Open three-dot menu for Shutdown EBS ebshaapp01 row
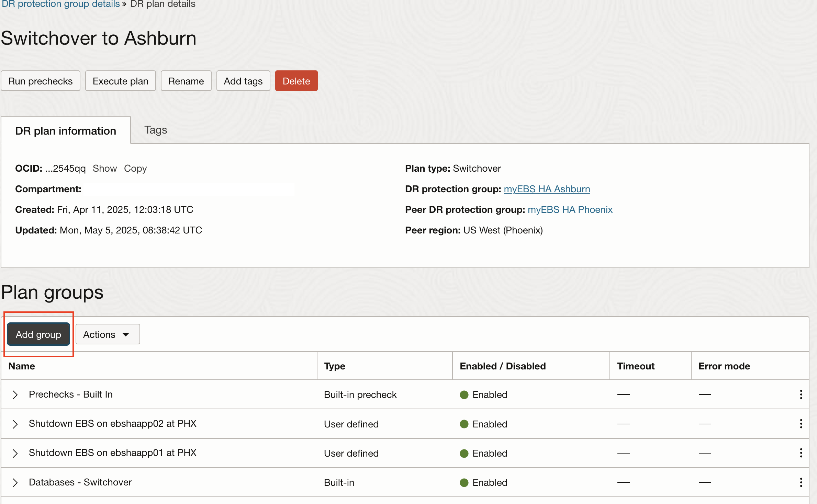Viewport: 817px width, 504px height. pyautogui.click(x=801, y=453)
